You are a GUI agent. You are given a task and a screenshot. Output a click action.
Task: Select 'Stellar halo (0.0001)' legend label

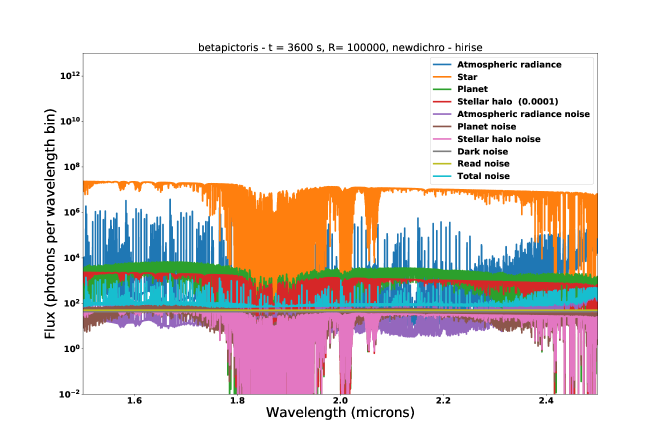coord(508,102)
